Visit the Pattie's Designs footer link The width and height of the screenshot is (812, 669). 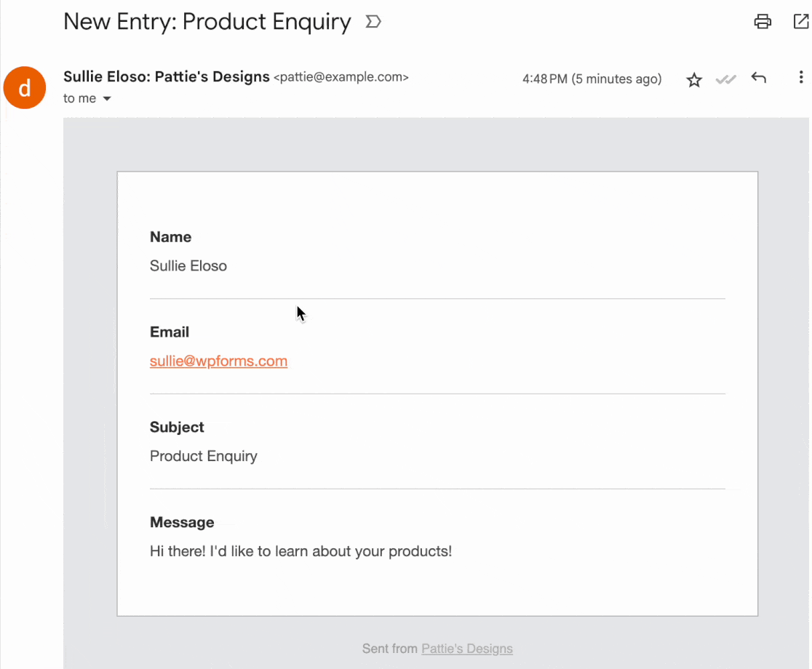[x=466, y=648]
